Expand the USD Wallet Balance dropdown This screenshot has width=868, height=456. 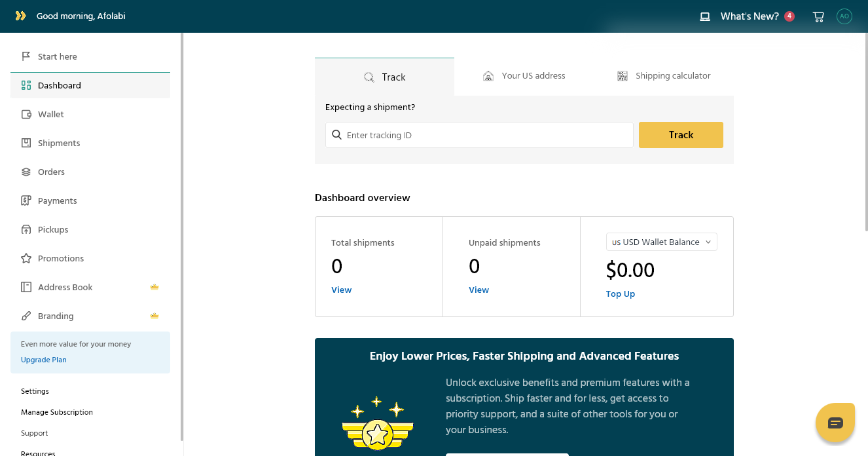tap(662, 242)
